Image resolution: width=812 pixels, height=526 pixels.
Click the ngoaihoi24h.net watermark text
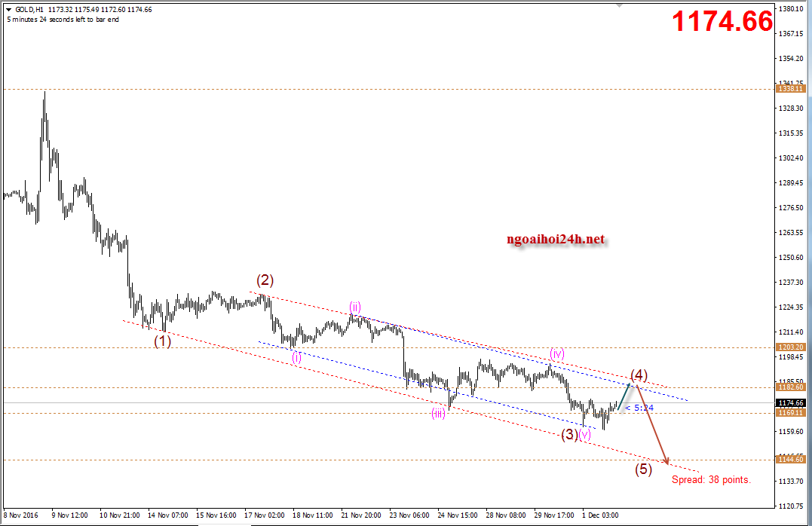pos(556,240)
